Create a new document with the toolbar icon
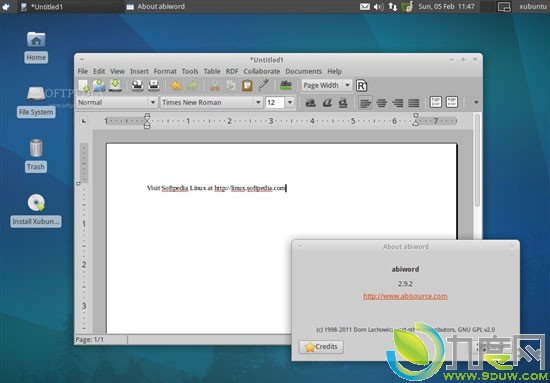Image resolution: width=550 pixels, height=383 pixels. tap(84, 86)
